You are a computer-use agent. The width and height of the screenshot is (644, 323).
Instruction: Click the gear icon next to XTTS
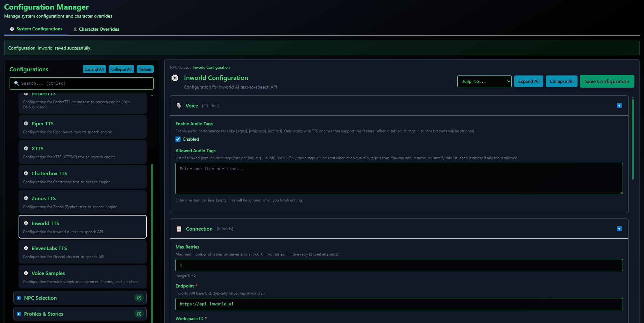[x=26, y=148]
